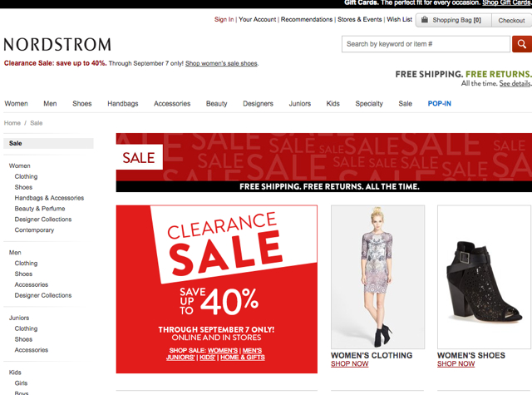Click the women's clothing dress thumbnail
The width and height of the screenshot is (532, 395).
pos(377,277)
